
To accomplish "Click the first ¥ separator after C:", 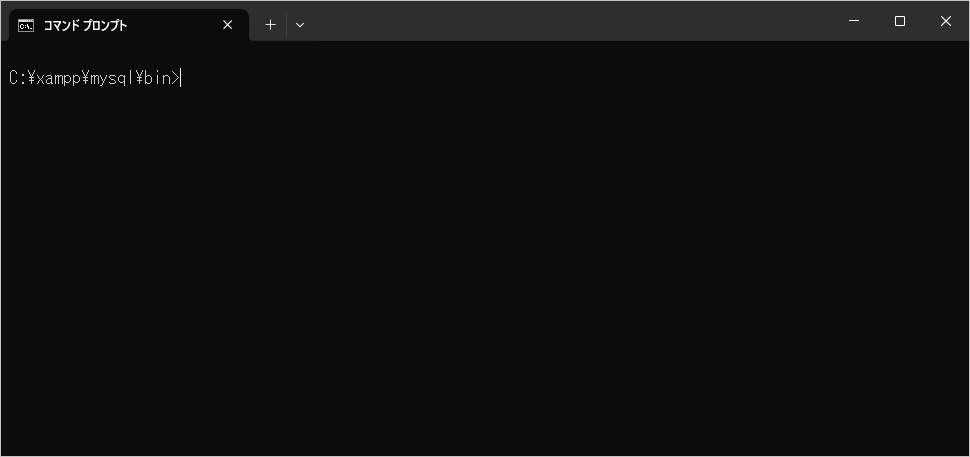I will coord(30,78).
